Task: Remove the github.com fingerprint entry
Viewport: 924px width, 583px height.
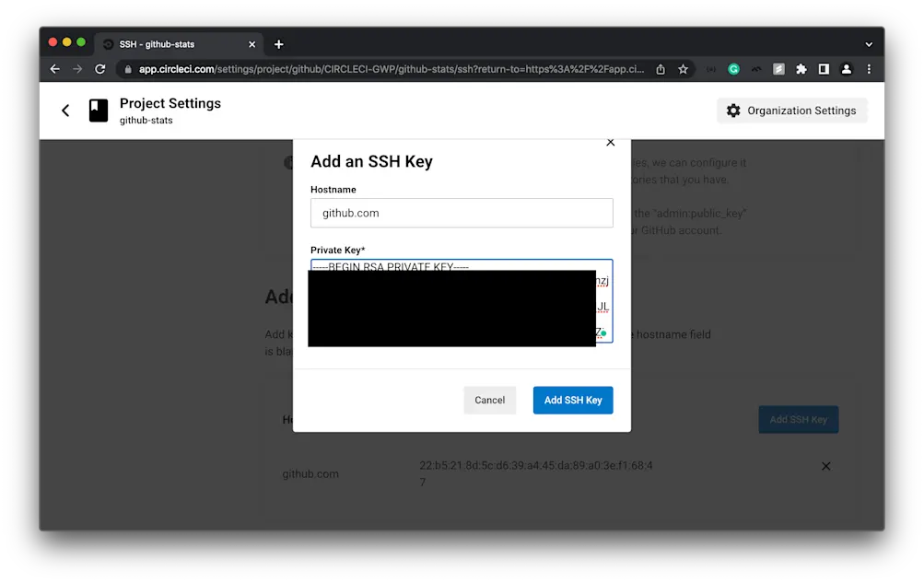Action: point(825,466)
